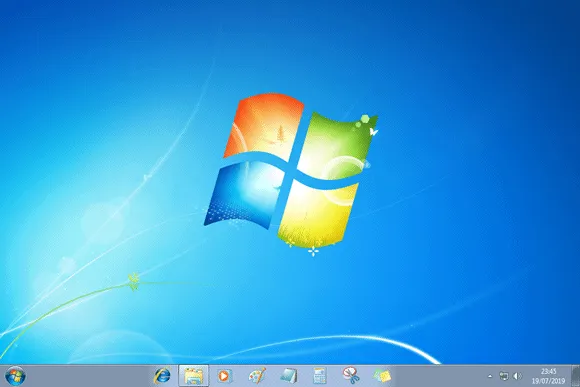This screenshot has height=387, width=580.
Task: Launch Windows Media Player from taskbar
Action: (224, 376)
